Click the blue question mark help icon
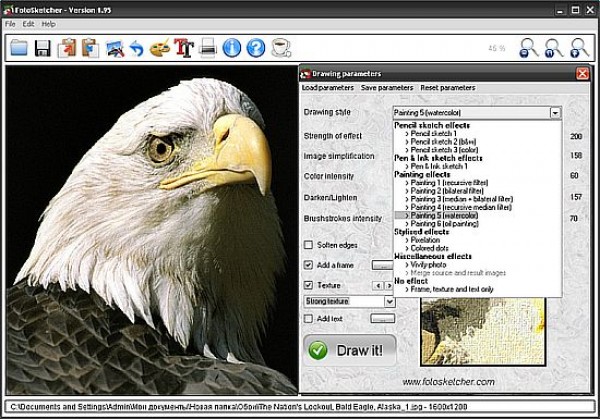The height and width of the screenshot is (419, 600). [x=256, y=47]
